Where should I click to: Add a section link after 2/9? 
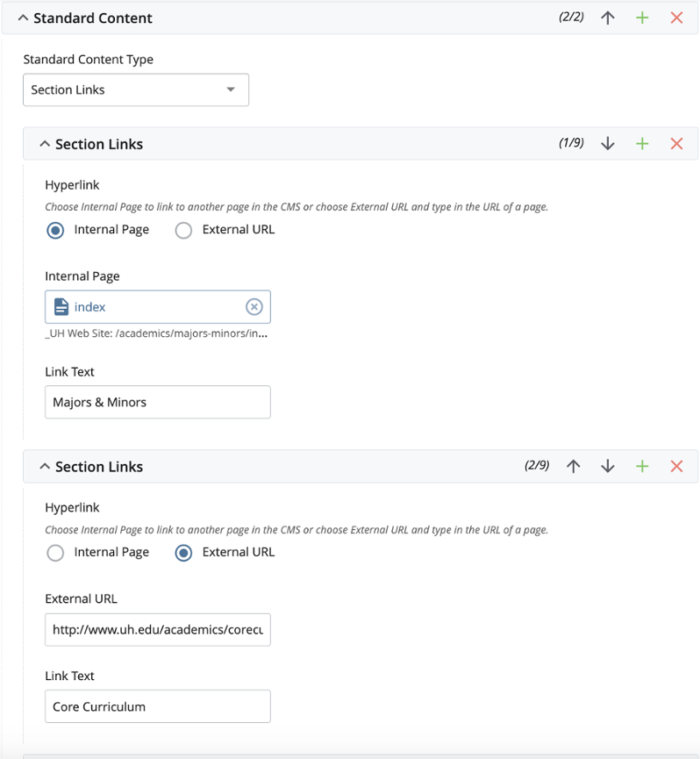642,466
